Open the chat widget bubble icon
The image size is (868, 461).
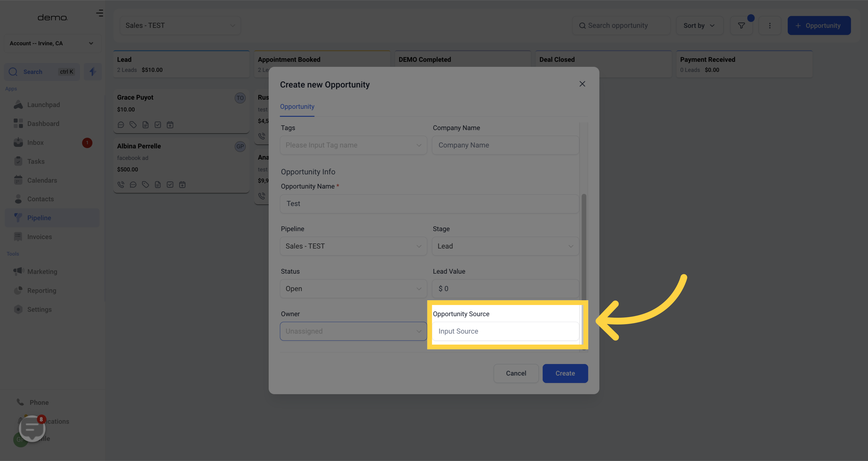click(x=32, y=428)
